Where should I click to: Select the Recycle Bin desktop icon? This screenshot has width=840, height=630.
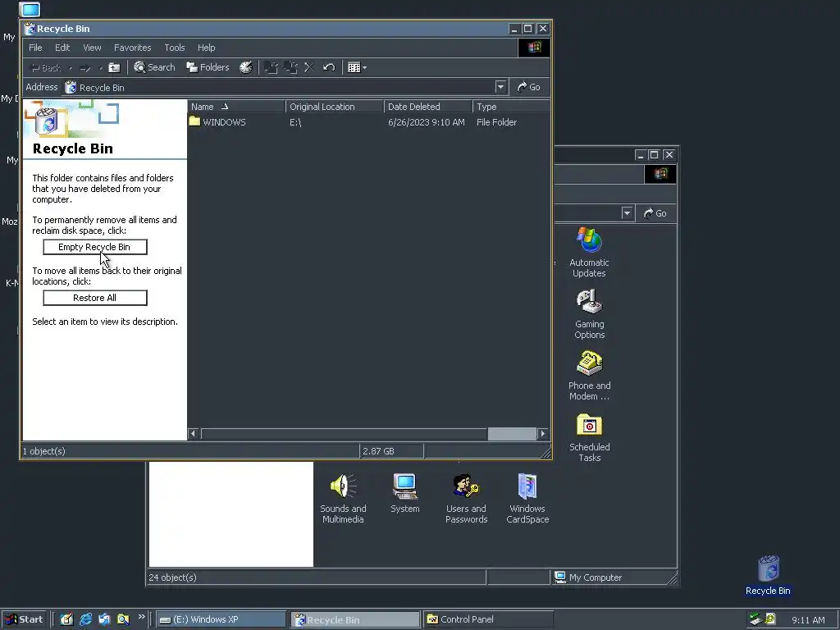pyautogui.click(x=768, y=575)
